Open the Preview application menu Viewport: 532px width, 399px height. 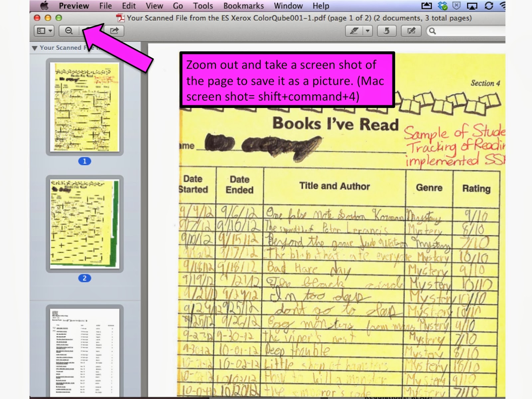[x=74, y=6]
